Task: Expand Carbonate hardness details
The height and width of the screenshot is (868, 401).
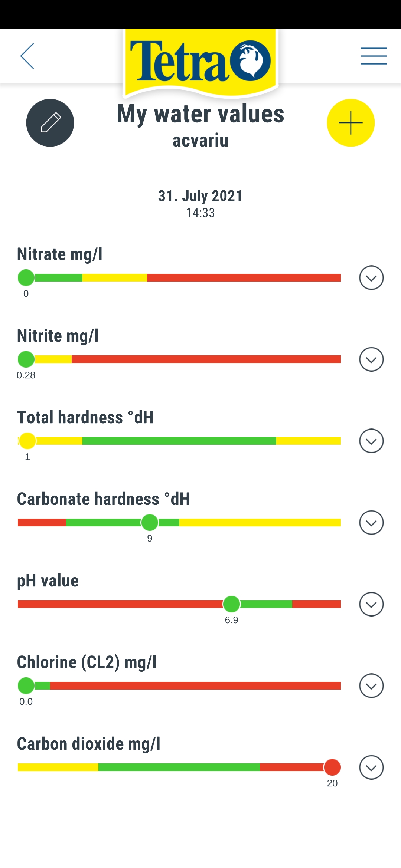Action: (x=371, y=523)
